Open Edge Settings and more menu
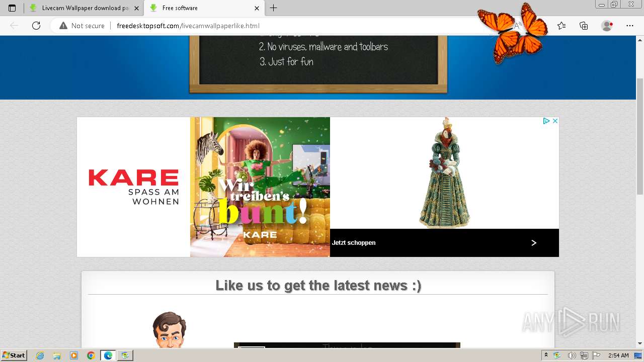 (630, 26)
